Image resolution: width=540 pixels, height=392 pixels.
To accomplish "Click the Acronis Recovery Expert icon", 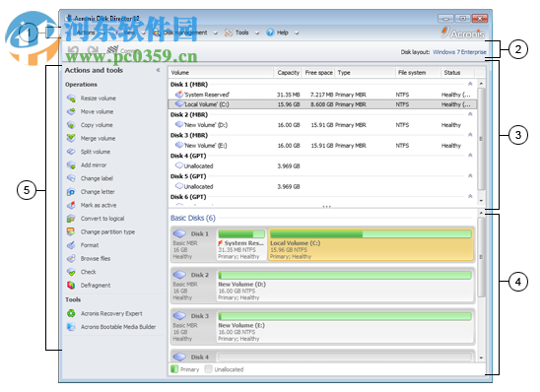I will pyautogui.click(x=71, y=313).
